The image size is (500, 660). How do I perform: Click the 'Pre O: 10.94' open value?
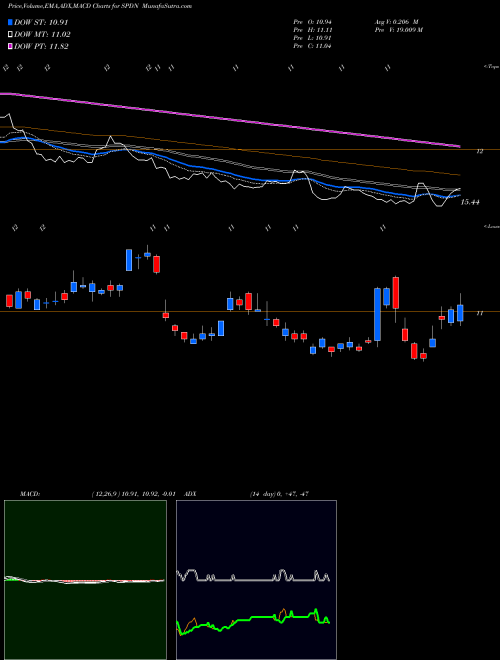tap(312, 21)
